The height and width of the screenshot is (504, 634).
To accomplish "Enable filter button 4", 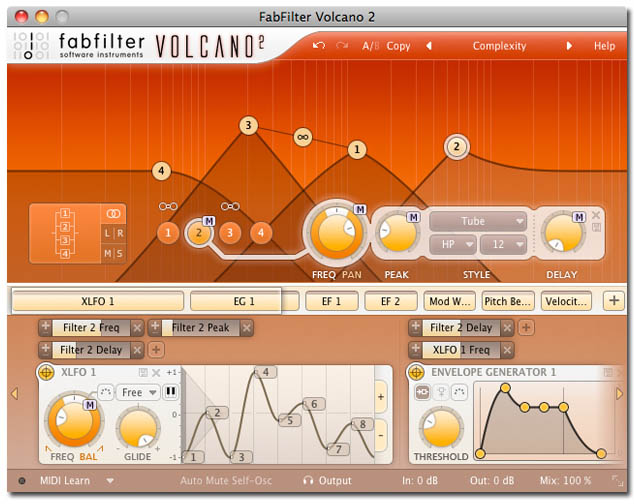I will (x=261, y=233).
